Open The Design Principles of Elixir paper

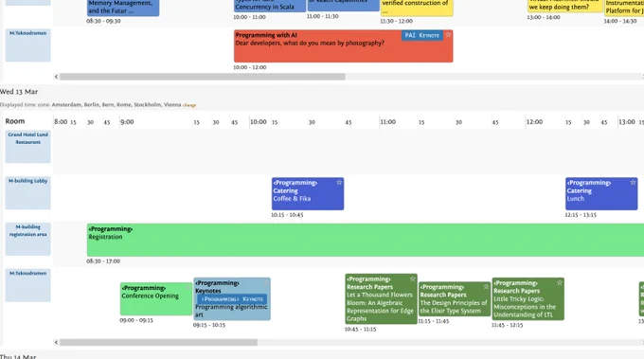click(x=455, y=299)
